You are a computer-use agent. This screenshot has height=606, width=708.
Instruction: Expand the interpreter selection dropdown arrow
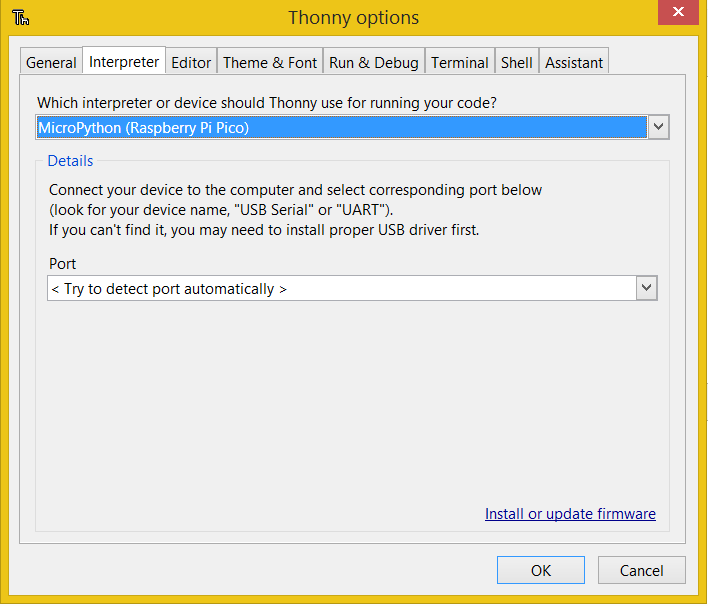[658, 127]
